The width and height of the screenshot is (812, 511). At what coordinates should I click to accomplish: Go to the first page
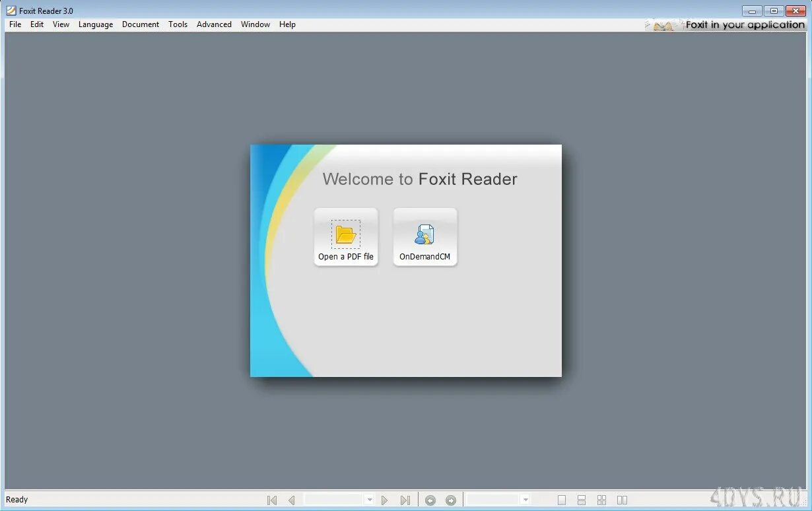click(271, 500)
